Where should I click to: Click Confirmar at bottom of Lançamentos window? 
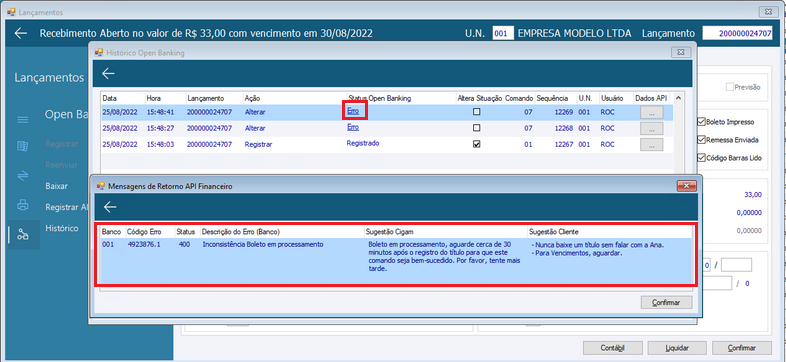pyautogui.click(x=741, y=348)
